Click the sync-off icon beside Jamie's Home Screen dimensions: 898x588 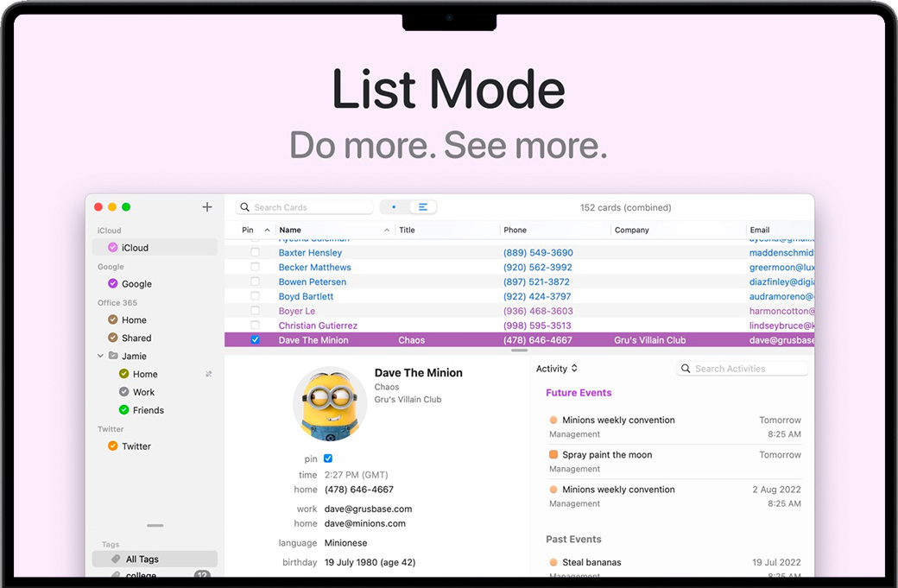(208, 374)
